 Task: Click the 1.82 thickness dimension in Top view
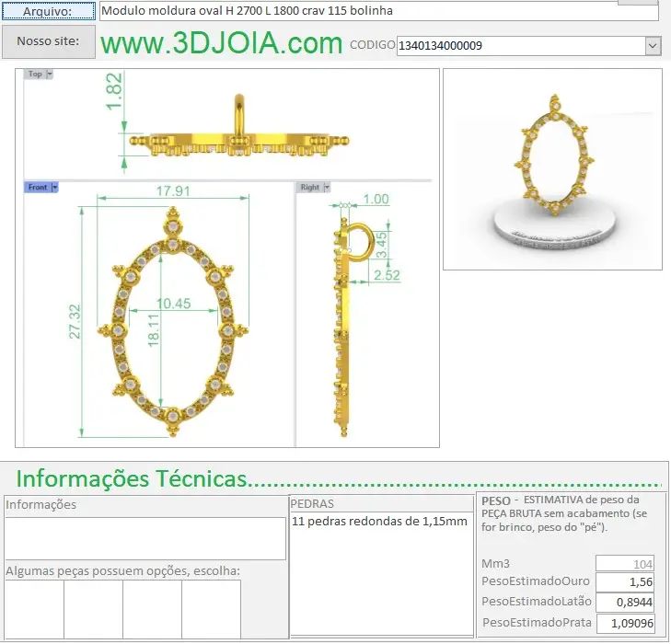click(x=114, y=91)
